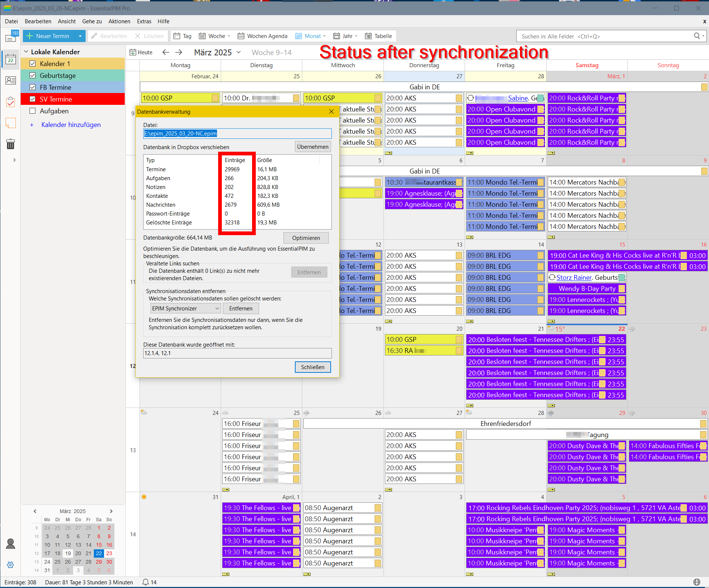The width and height of the screenshot is (709, 588).
Task: Click the globe icon in status bar
Action: [697, 582]
